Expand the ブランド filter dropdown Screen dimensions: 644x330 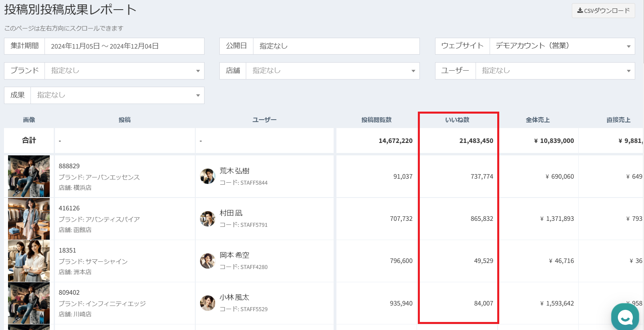pos(124,71)
